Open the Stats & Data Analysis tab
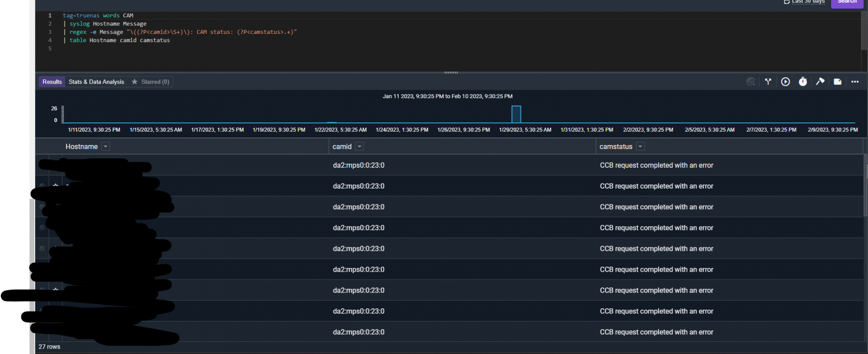This screenshot has width=868, height=354. coord(96,82)
